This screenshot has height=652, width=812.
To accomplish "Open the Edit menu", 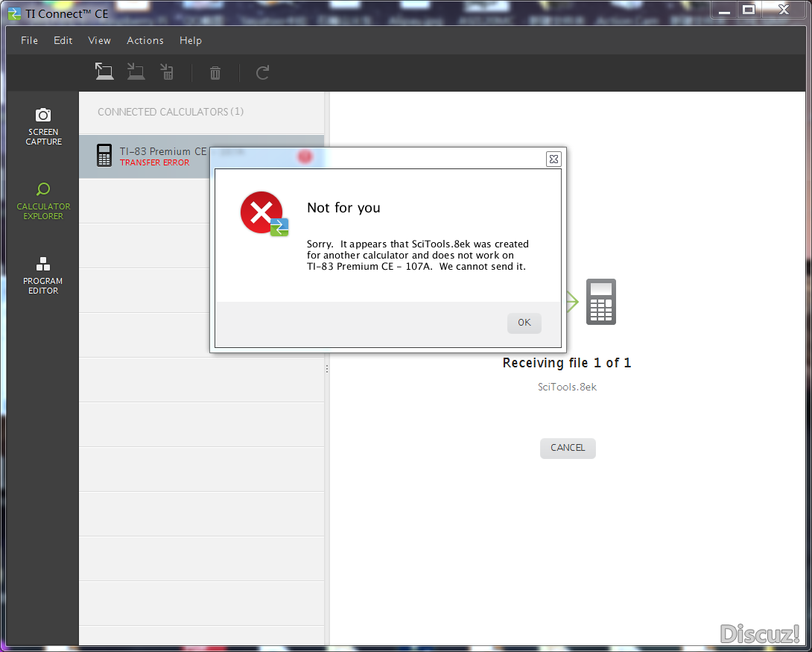I will point(63,40).
